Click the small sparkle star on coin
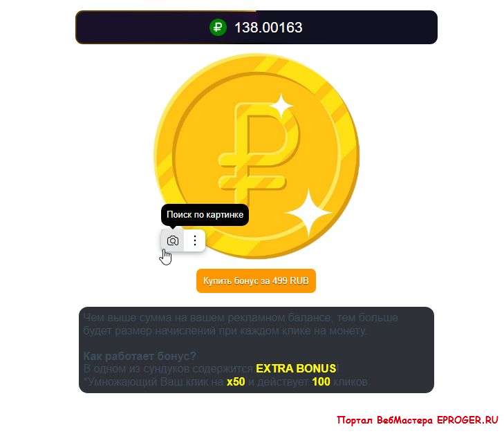Image resolution: width=504 pixels, height=436 pixels. point(281,105)
